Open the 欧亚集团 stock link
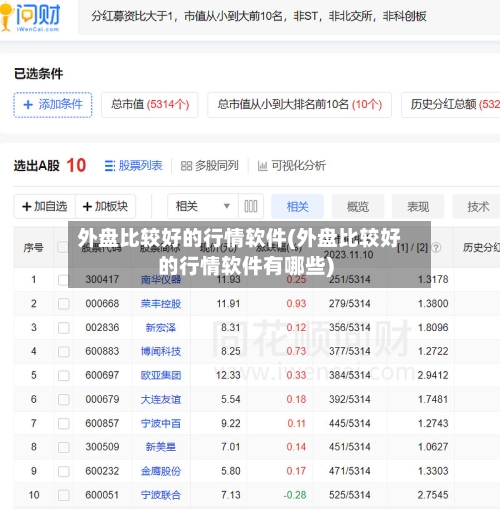Screen dimensions: 500x509 (x=161, y=375)
